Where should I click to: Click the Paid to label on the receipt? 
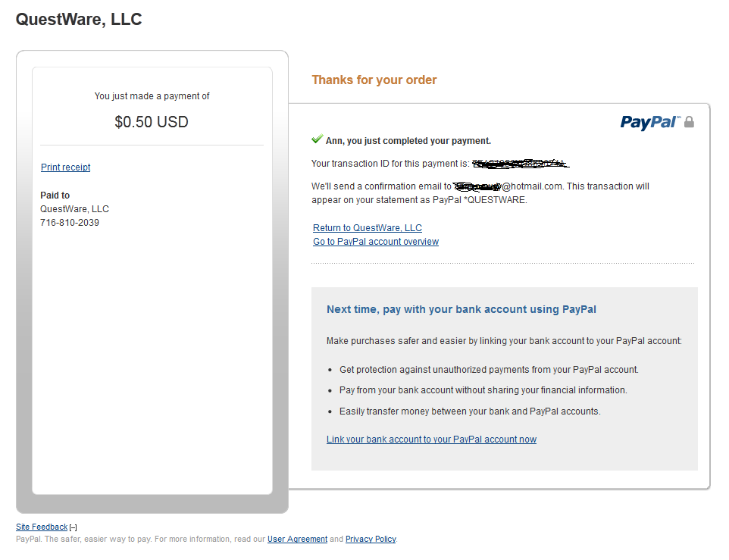[x=55, y=195]
